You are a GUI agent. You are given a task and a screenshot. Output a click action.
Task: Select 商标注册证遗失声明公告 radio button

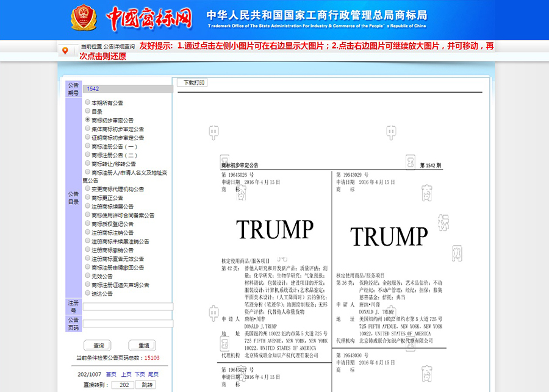tap(87, 284)
